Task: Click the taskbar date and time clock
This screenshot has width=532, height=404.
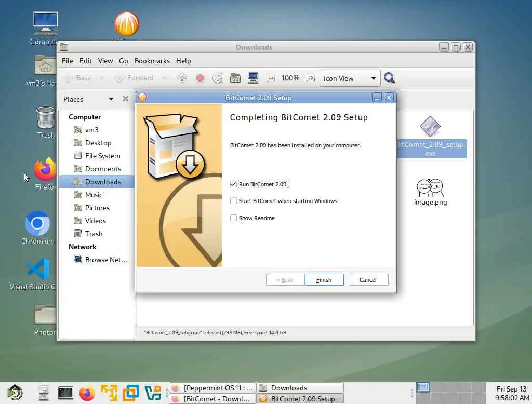Action: (x=512, y=393)
